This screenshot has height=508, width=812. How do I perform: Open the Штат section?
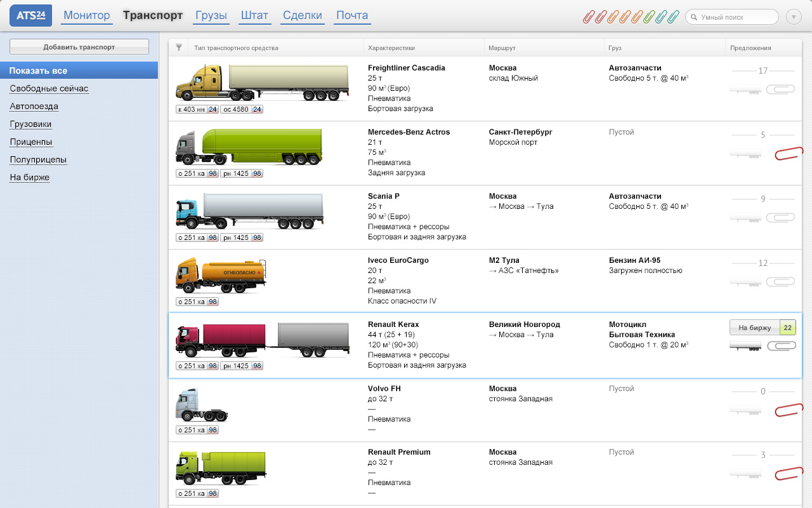coord(255,16)
